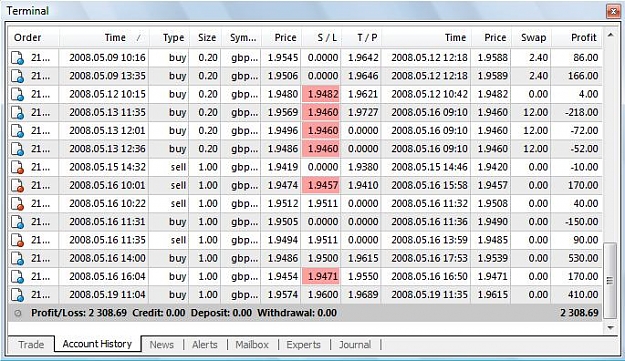
Task: Click the buy order icon at 2008.05.16 14:00
Action: point(17,258)
